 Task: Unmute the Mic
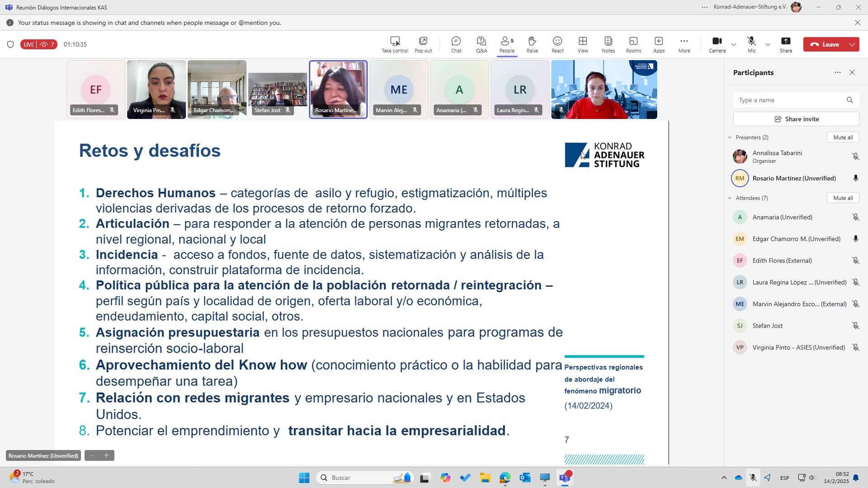point(751,44)
